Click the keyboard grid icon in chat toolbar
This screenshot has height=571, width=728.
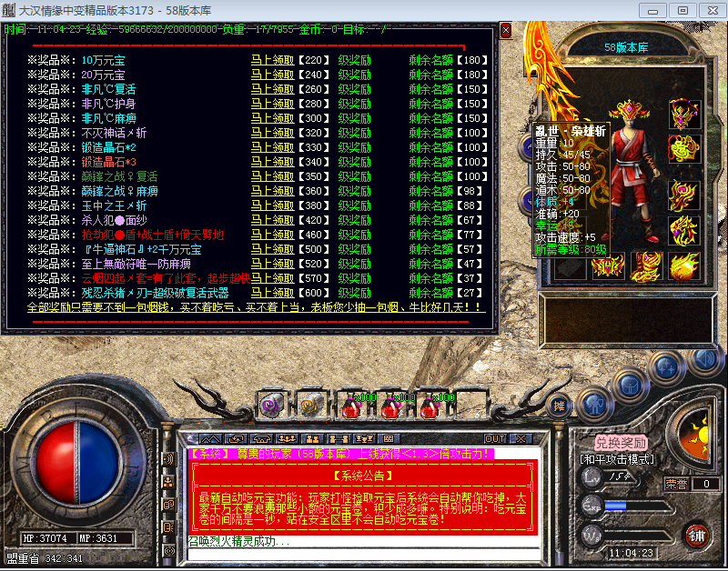point(389,438)
